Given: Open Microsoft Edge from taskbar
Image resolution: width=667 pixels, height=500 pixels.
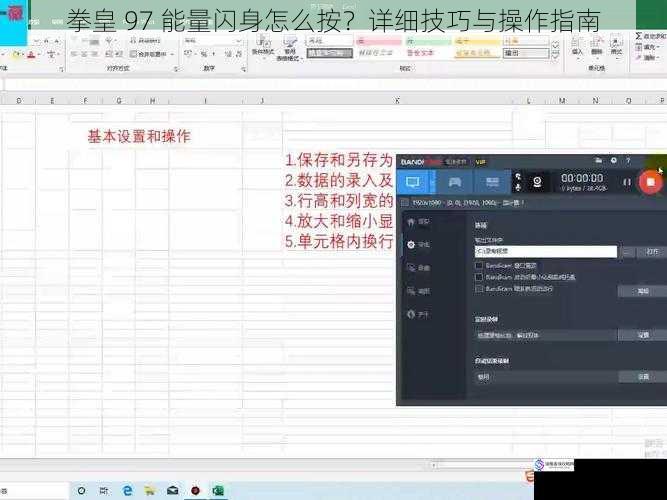Looking at the screenshot, I should pos(127,491).
